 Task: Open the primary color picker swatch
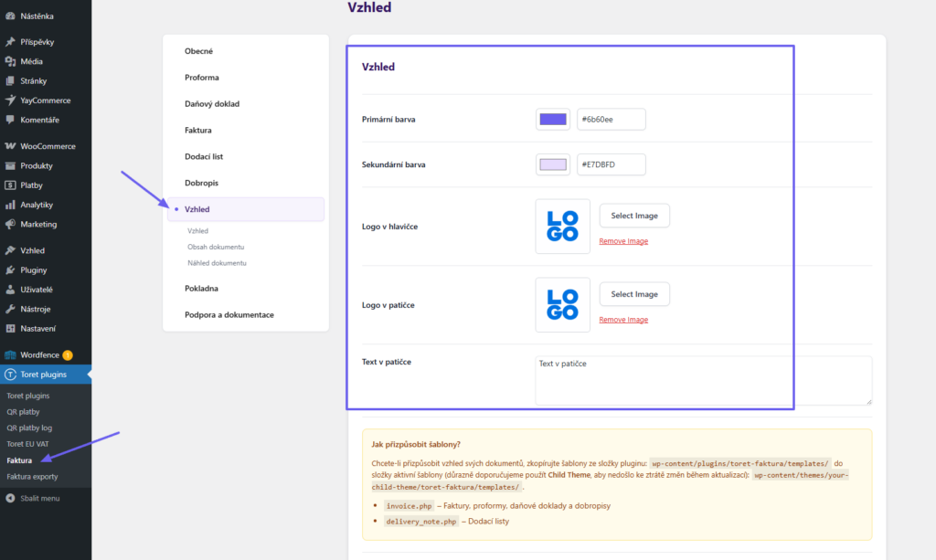point(552,119)
